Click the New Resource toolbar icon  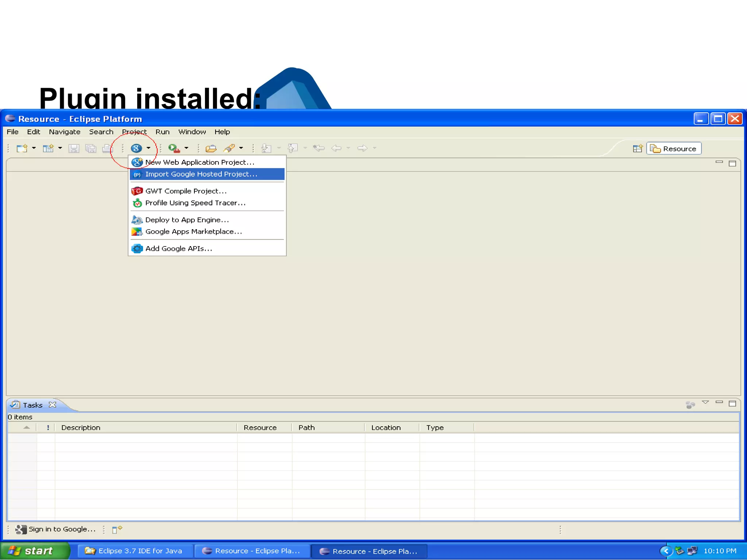tap(48, 148)
